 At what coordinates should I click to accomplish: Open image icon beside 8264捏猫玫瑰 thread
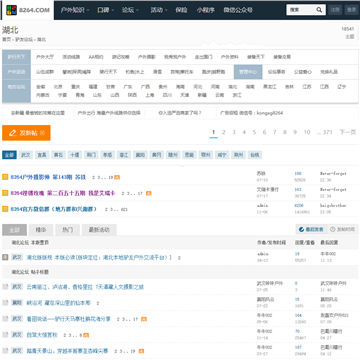[149, 193]
